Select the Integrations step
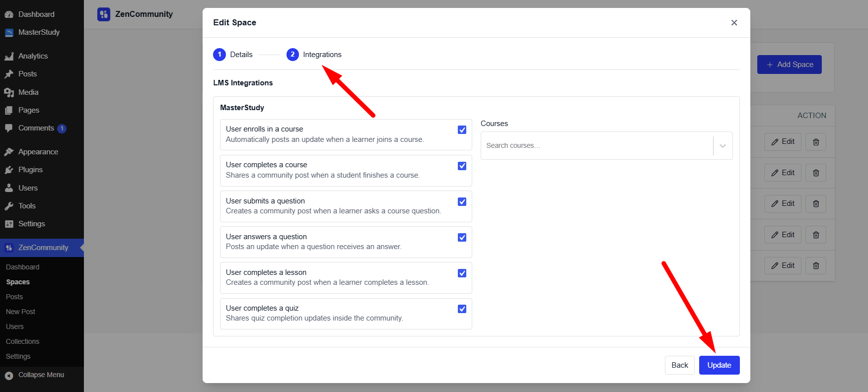Viewport: 868px width, 392px height. click(x=314, y=55)
